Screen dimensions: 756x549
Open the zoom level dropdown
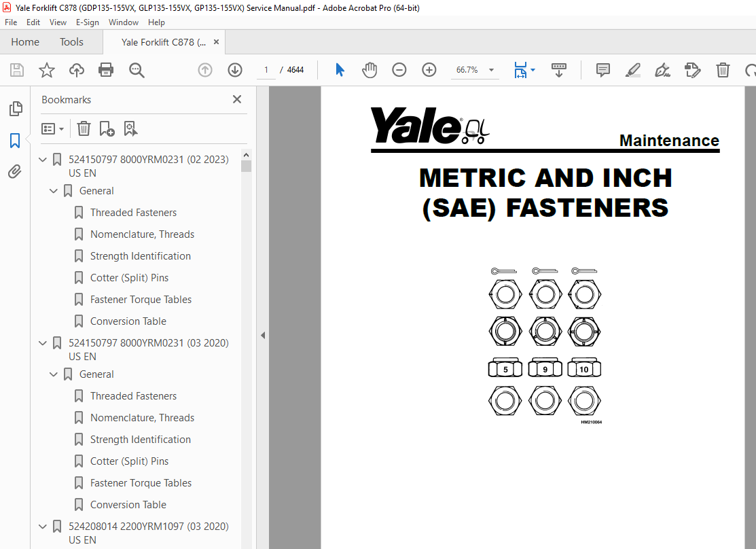[491, 70]
